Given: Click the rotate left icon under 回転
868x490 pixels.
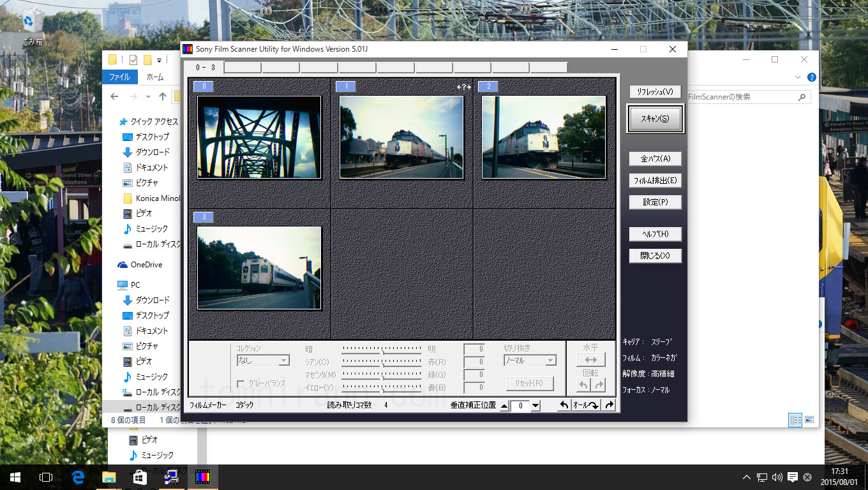Looking at the screenshot, I should [x=583, y=385].
